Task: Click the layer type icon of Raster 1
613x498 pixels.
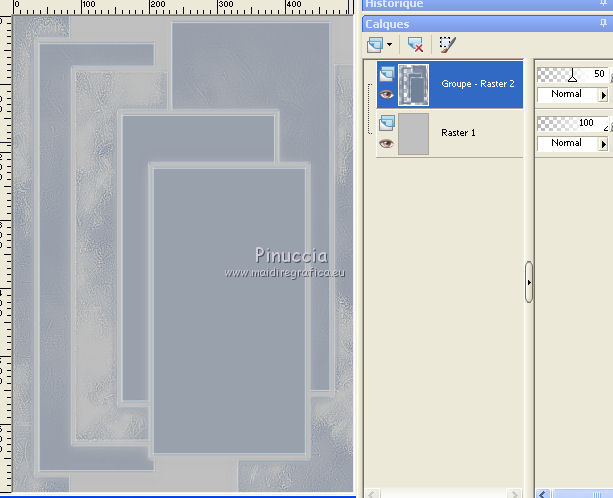Action: [387, 123]
